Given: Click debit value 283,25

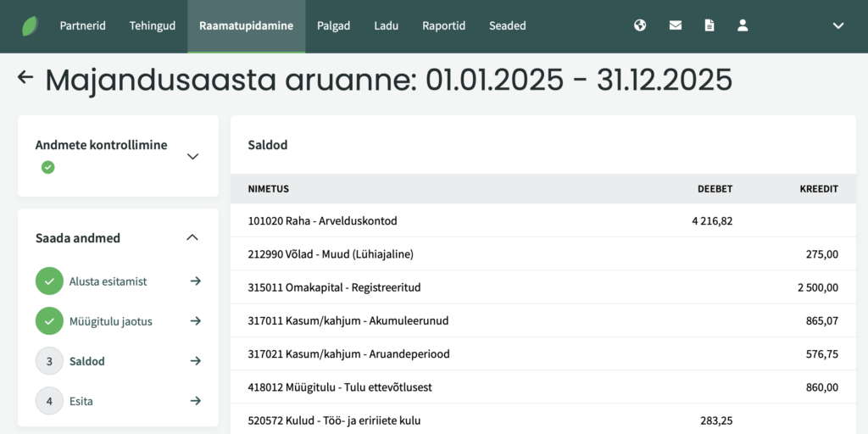Looking at the screenshot, I should pyautogui.click(x=716, y=420).
